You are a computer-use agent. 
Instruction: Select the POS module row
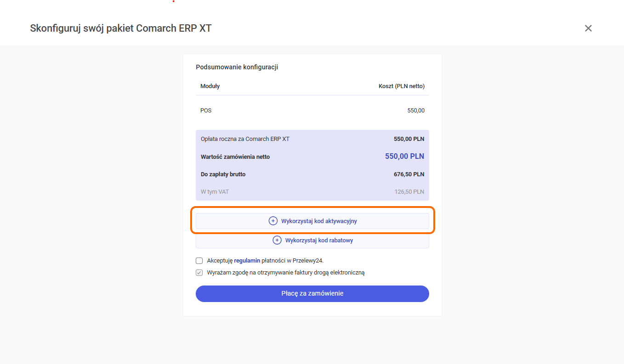pos(312,111)
